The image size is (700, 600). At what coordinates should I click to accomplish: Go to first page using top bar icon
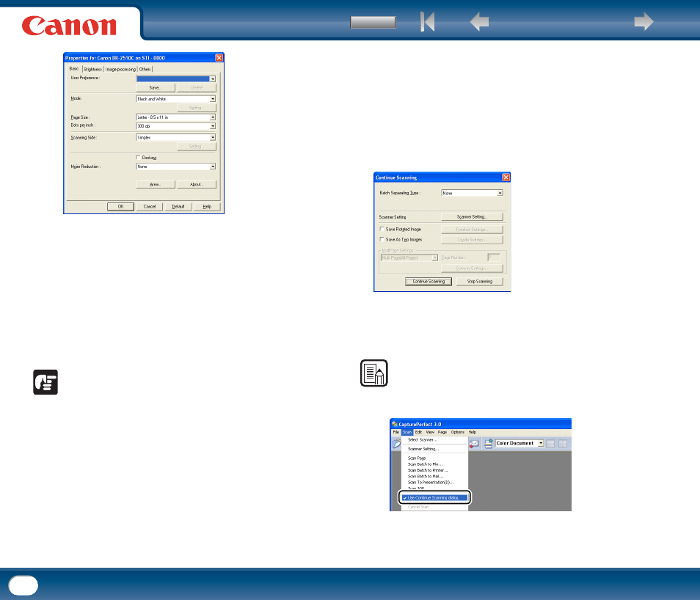[x=427, y=21]
